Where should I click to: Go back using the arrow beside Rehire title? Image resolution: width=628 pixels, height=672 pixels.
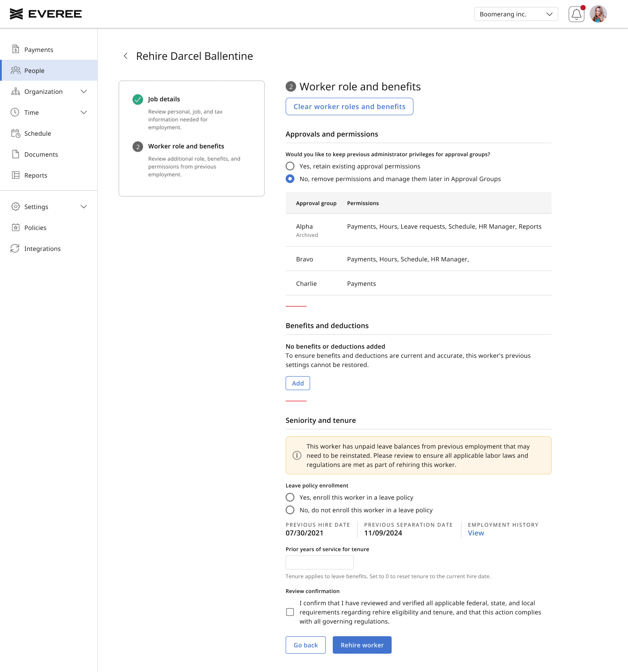coord(126,56)
